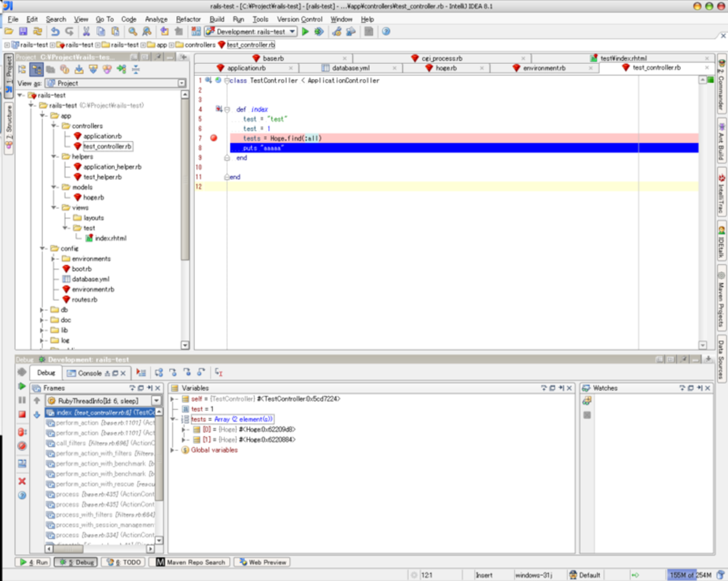Toggle the Debug tool window button at the bottom
Screen dimensions: 728x581
(76, 562)
